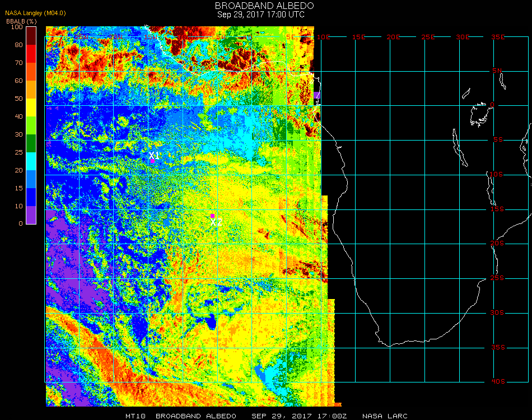Click the 40S latitude label
Image resolution: width=532 pixels, height=420 pixels.
[498, 382]
